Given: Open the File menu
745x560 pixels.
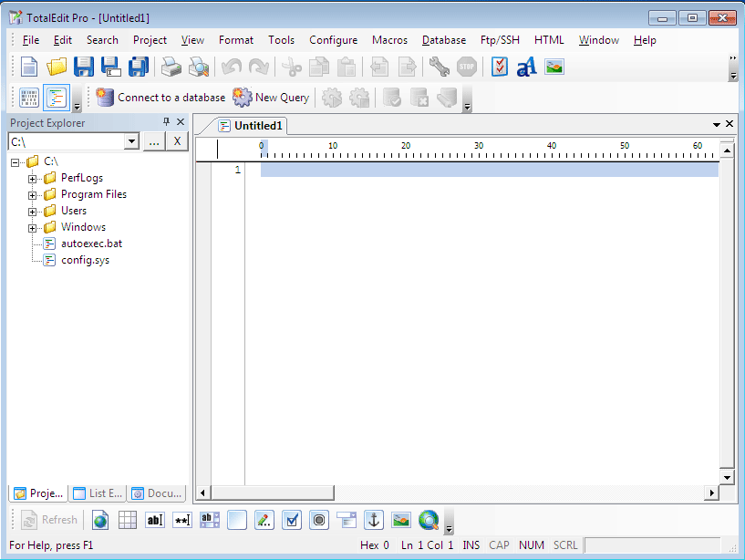Looking at the screenshot, I should (x=31, y=40).
